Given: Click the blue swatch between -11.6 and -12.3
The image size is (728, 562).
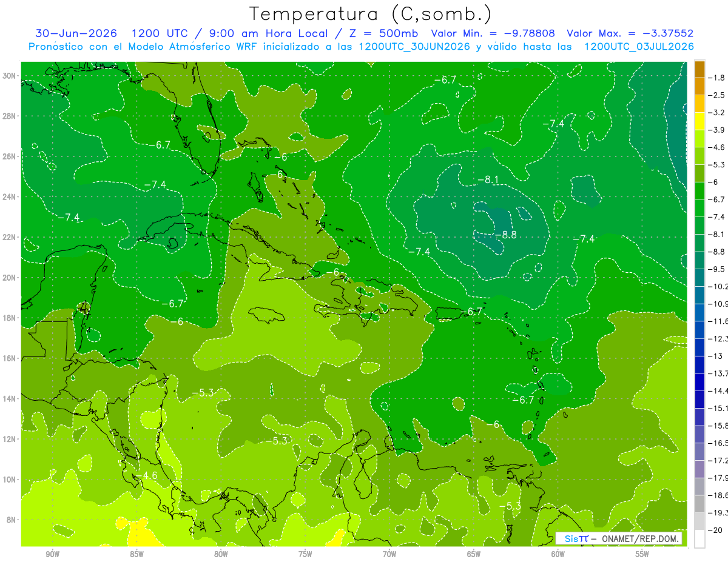Looking at the screenshot, I should click(699, 330).
